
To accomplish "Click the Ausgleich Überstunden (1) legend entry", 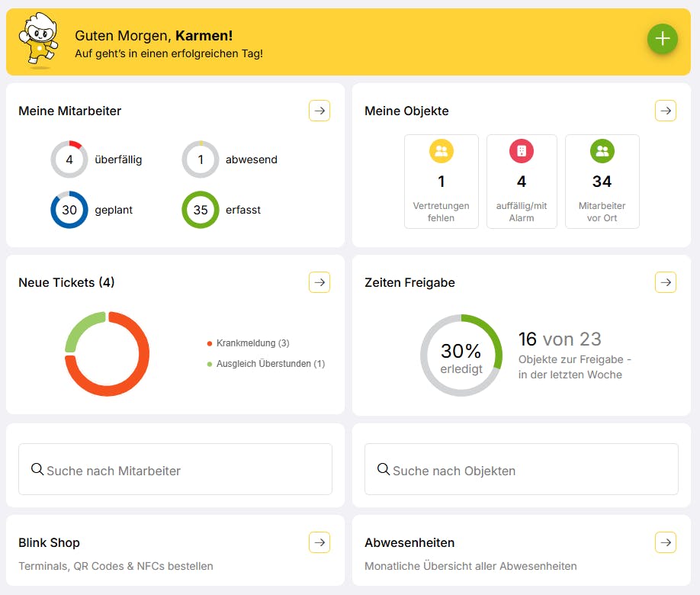I will (x=270, y=364).
